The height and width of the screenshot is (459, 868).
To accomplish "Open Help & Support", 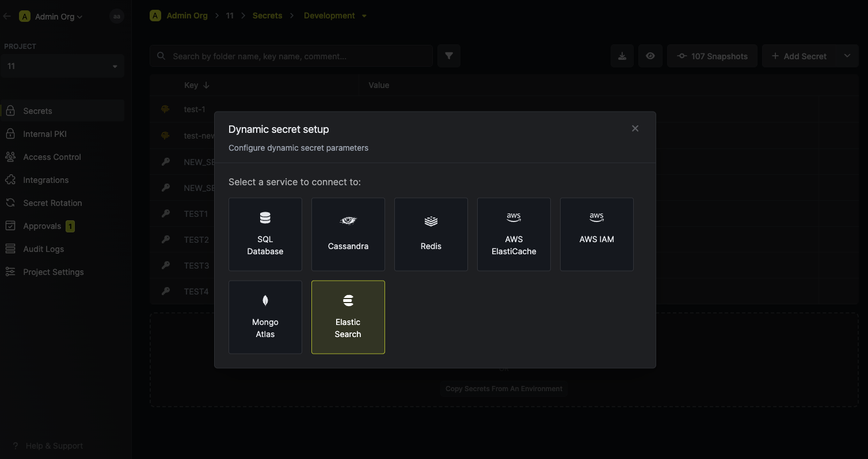I will coord(47,446).
